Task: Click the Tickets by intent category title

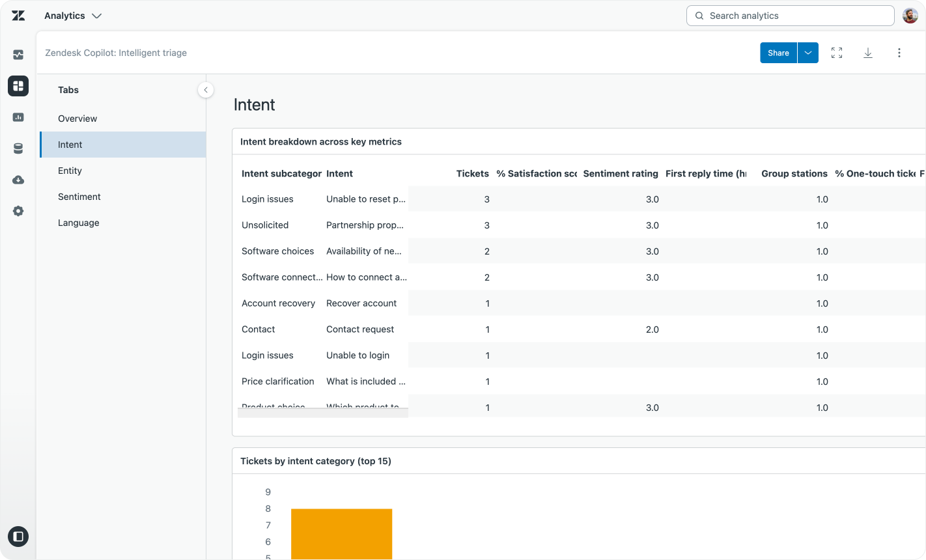Action: pyautogui.click(x=316, y=461)
